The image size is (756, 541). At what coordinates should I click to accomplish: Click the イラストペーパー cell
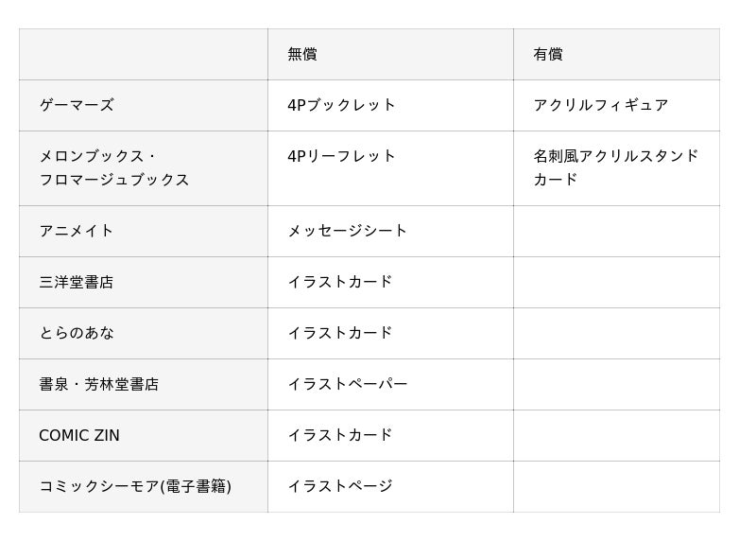[348, 384]
